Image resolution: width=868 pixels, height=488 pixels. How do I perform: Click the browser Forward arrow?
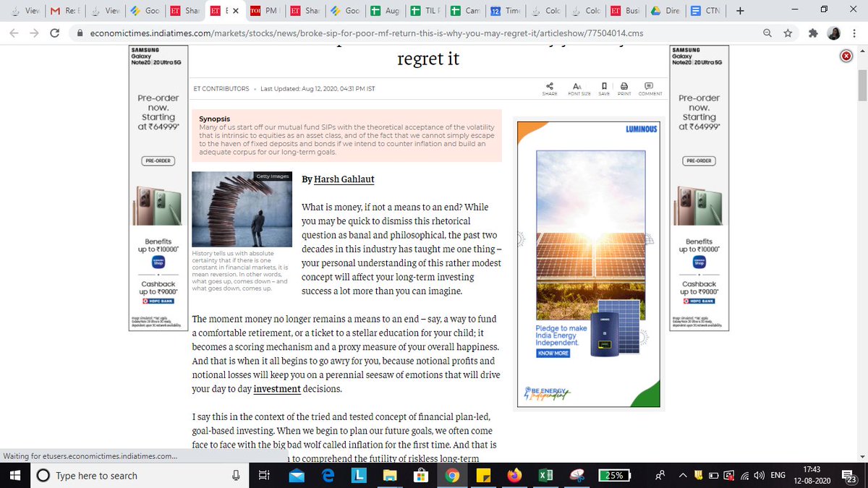click(35, 33)
